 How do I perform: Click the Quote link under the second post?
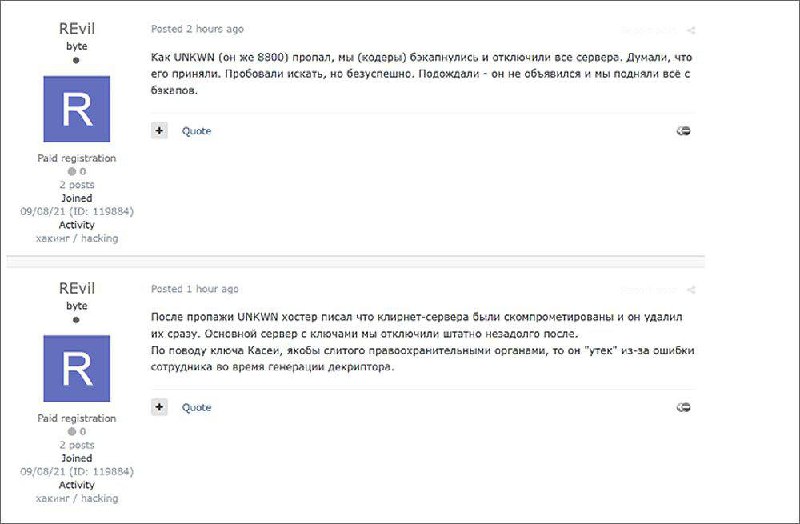coord(196,408)
